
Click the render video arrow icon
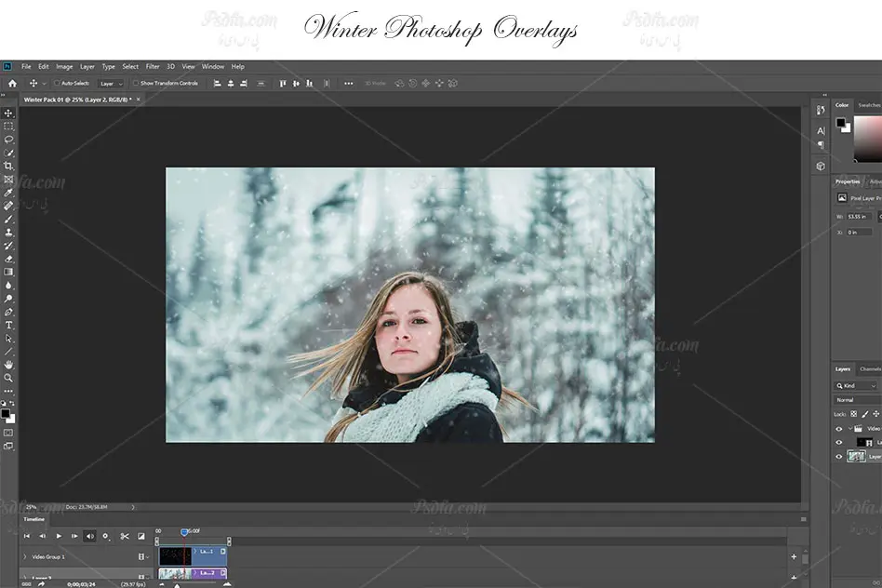(x=41, y=584)
